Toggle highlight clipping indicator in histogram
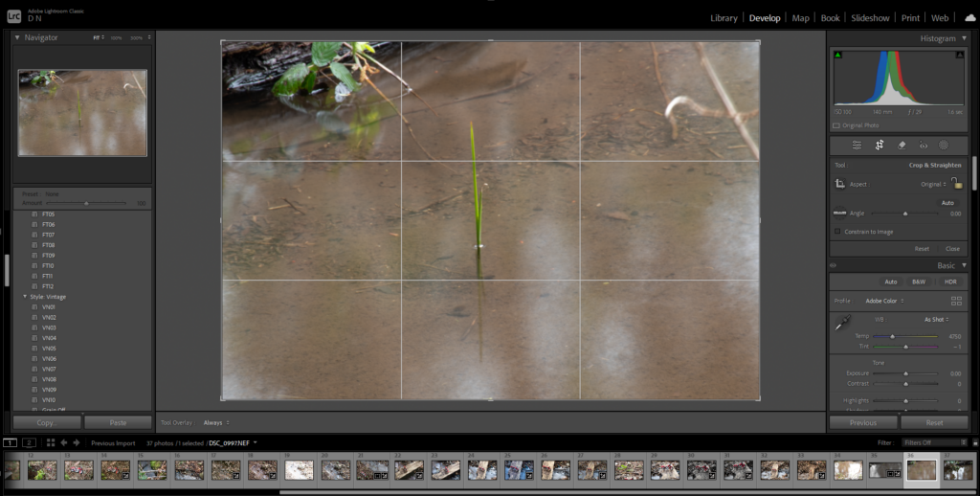The image size is (980, 496). [959, 55]
